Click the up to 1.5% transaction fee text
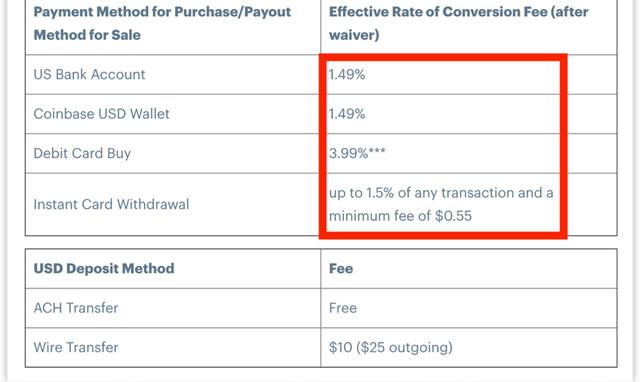This screenshot has height=382, width=640. pos(441,192)
